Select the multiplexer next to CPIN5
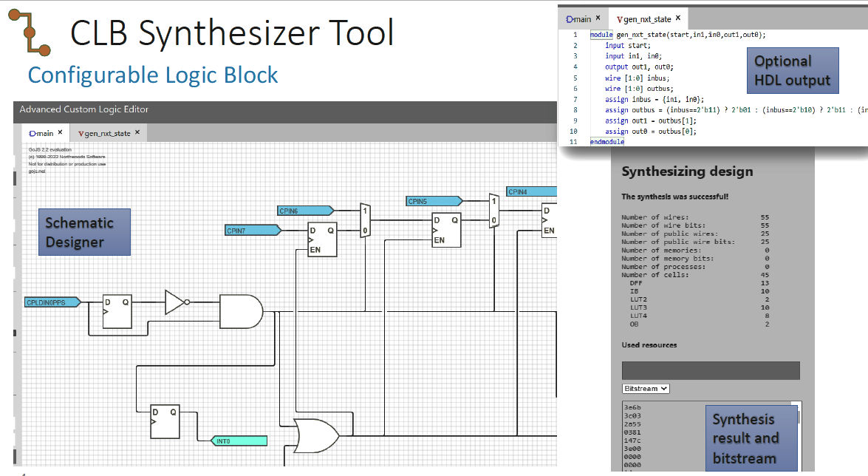This screenshot has height=476, width=868. click(493, 211)
